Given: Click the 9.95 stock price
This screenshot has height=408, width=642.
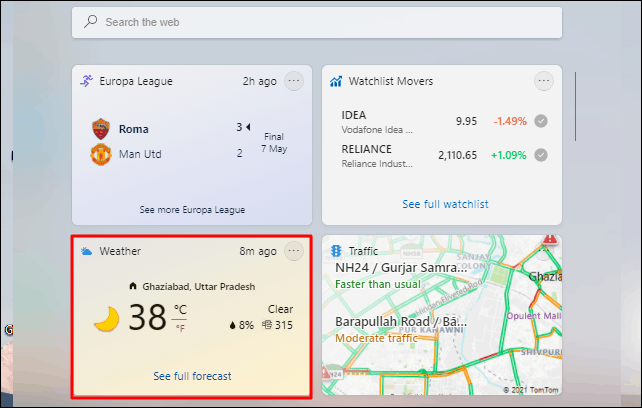Looking at the screenshot, I should tap(466, 121).
